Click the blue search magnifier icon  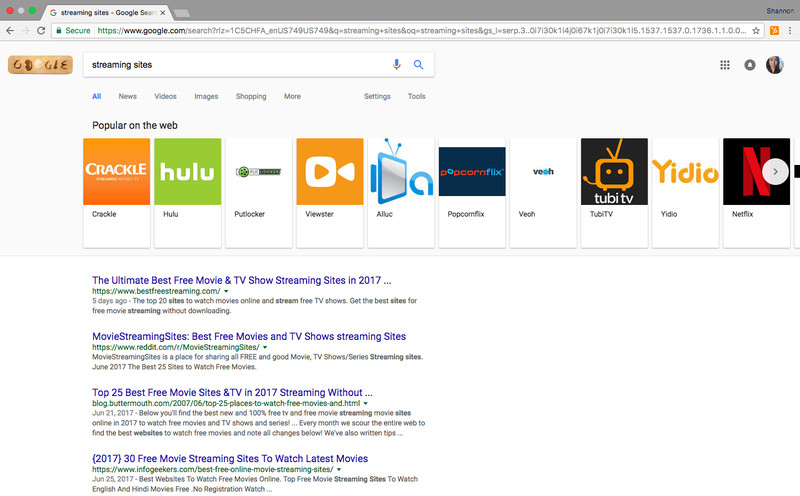pyautogui.click(x=419, y=65)
